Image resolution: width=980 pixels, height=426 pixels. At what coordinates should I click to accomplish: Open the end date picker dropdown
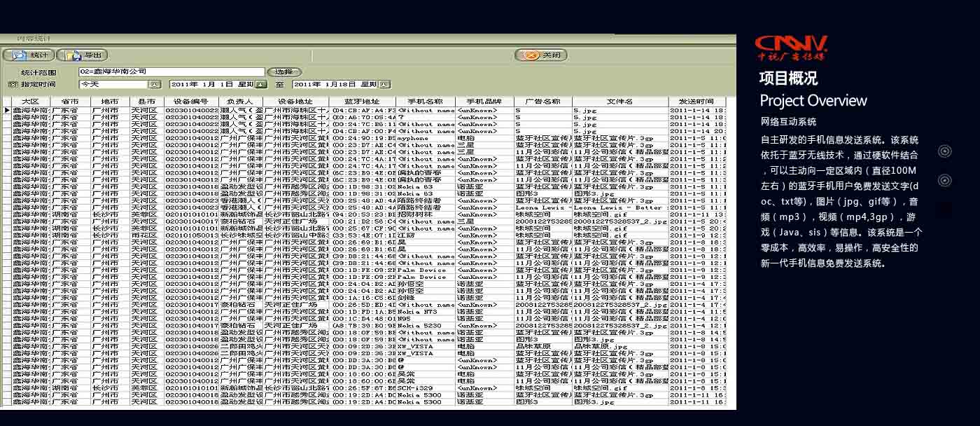[383, 85]
